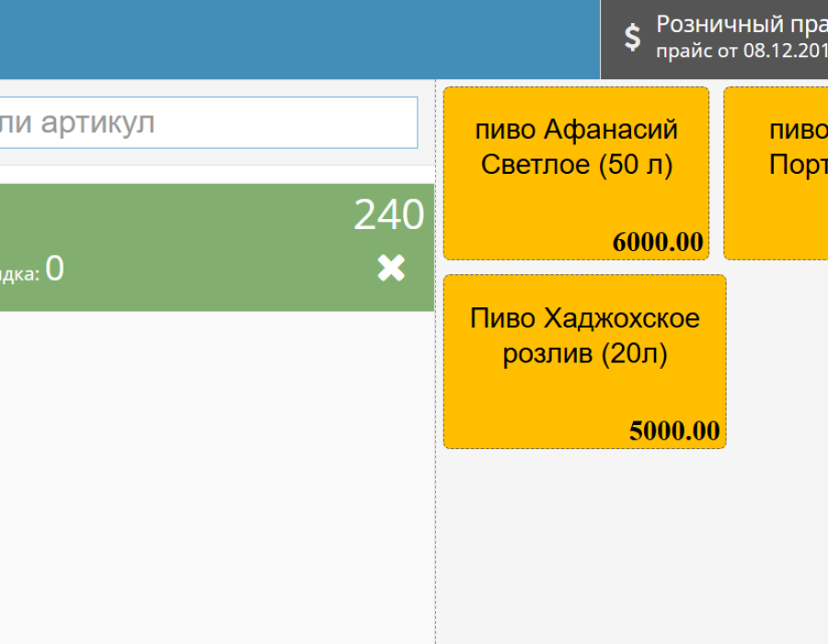Click the прайс от 08.12 date text
Screen dimensions: 828x644
[742, 52]
